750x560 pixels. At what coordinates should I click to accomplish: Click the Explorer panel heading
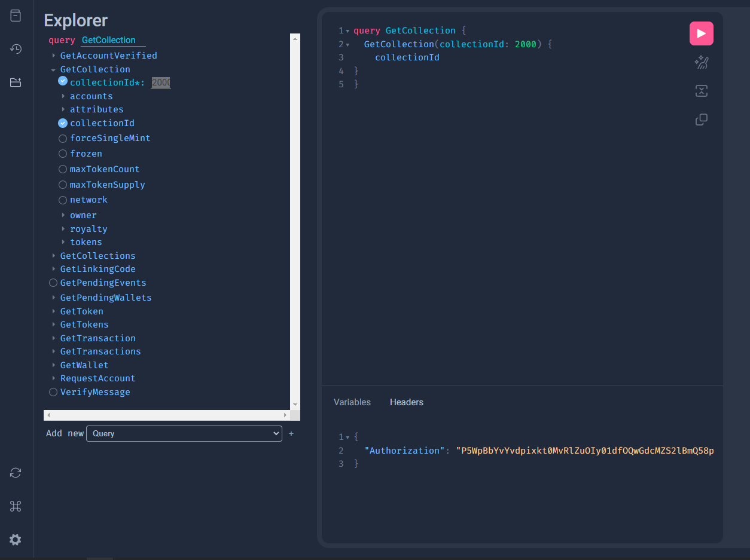tap(76, 20)
